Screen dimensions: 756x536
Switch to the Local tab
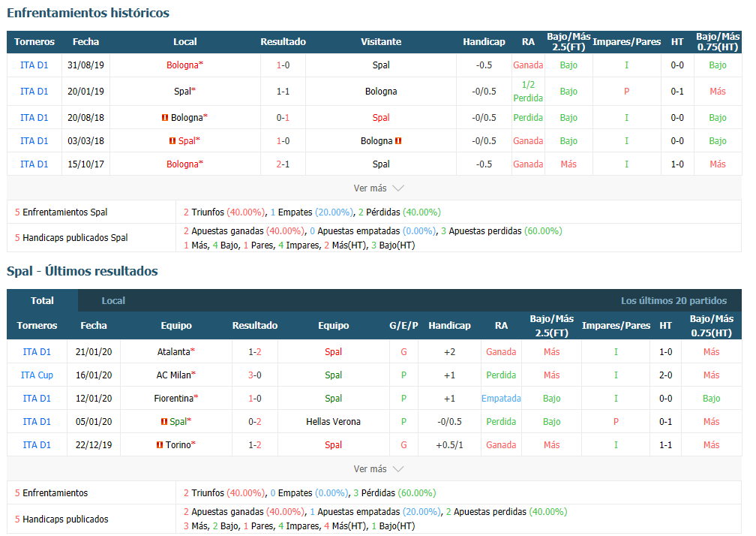[x=113, y=300]
